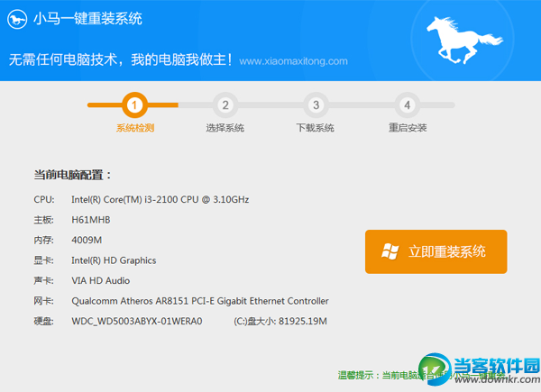Click the motherboard value H61MHB
The width and height of the screenshot is (541, 392).
pyautogui.click(x=91, y=220)
